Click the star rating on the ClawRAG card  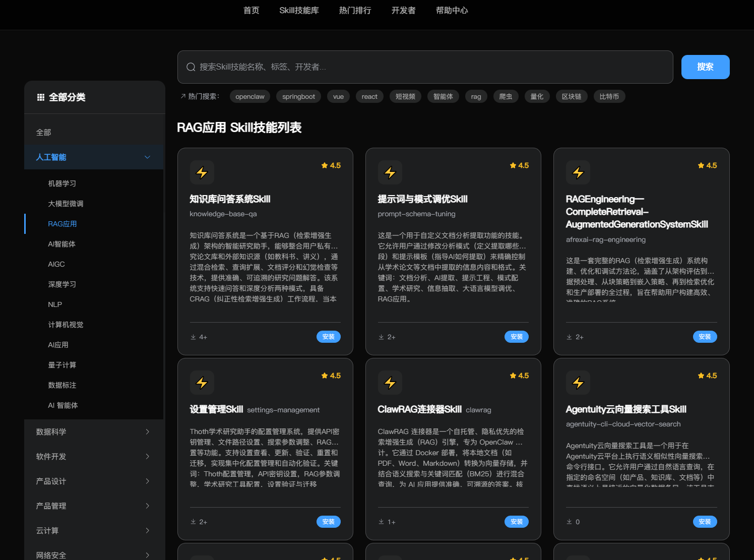pos(519,375)
